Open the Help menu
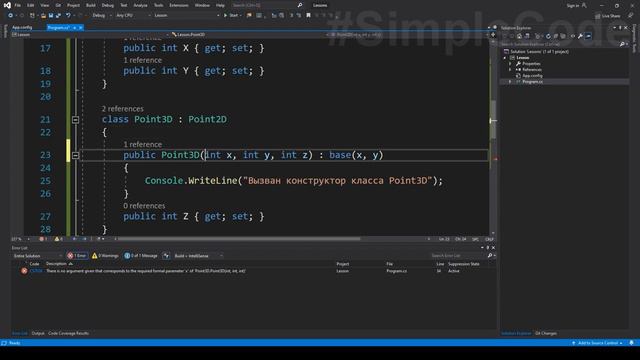This screenshot has width=640, height=360. tap(220, 5)
